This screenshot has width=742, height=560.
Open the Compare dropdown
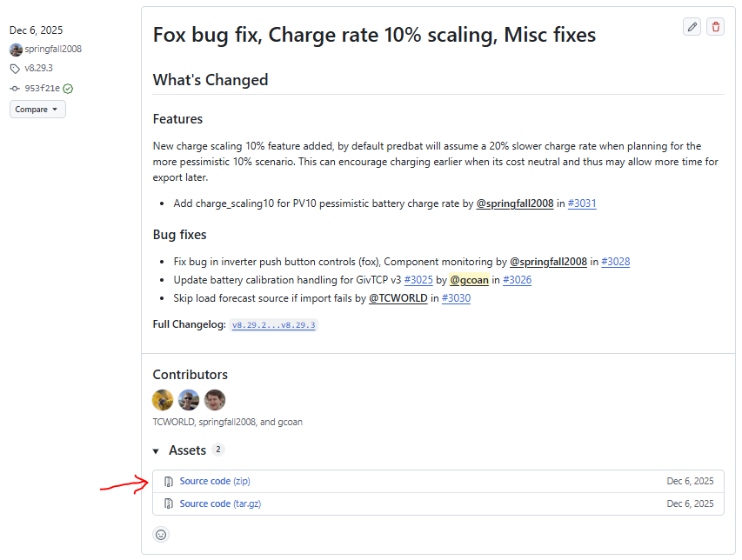tap(37, 110)
